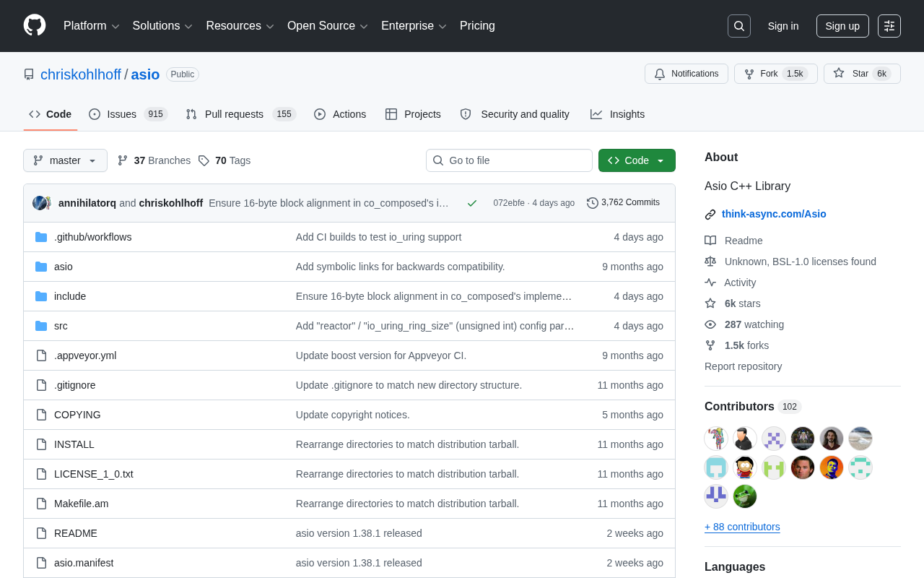Screen dimensions: 924x578
Task: Open the asio.manifest file
Action: tap(84, 563)
